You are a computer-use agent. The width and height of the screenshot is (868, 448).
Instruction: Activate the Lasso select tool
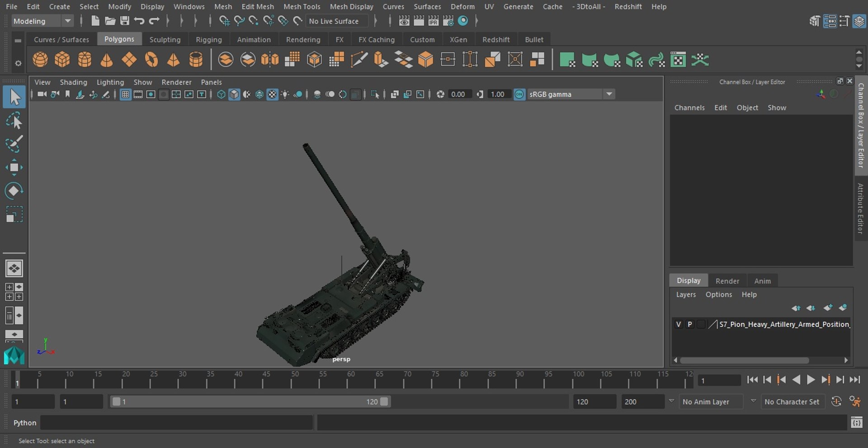click(14, 121)
